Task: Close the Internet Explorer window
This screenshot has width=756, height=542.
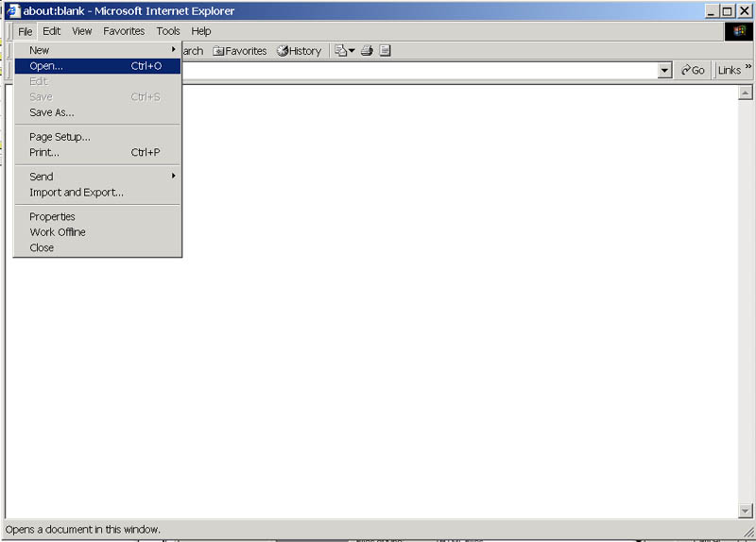Action: pos(745,10)
